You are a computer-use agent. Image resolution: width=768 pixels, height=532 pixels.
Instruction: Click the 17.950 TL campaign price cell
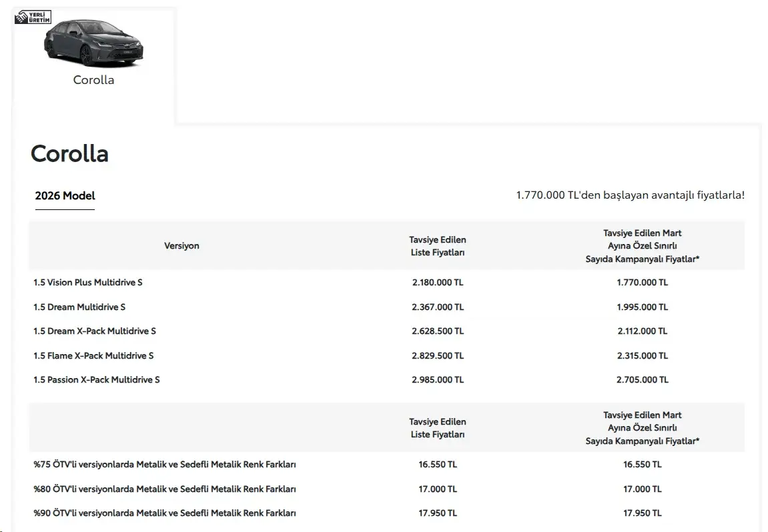642,513
